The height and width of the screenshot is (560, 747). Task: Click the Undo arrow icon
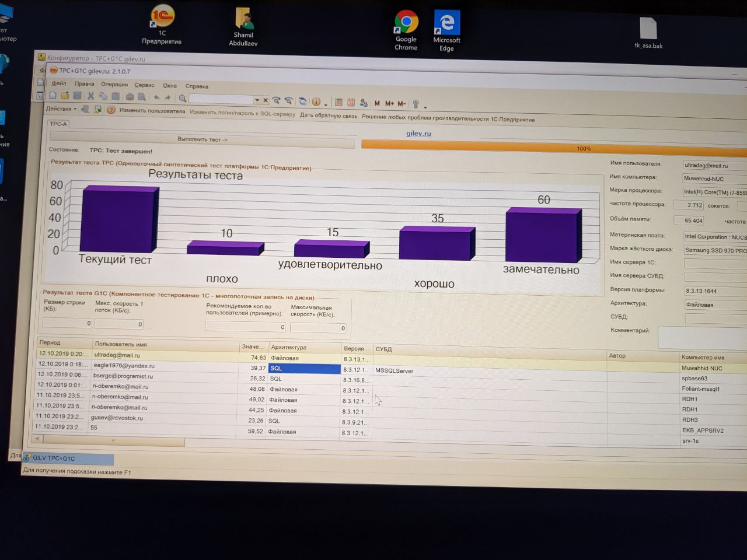point(156,97)
